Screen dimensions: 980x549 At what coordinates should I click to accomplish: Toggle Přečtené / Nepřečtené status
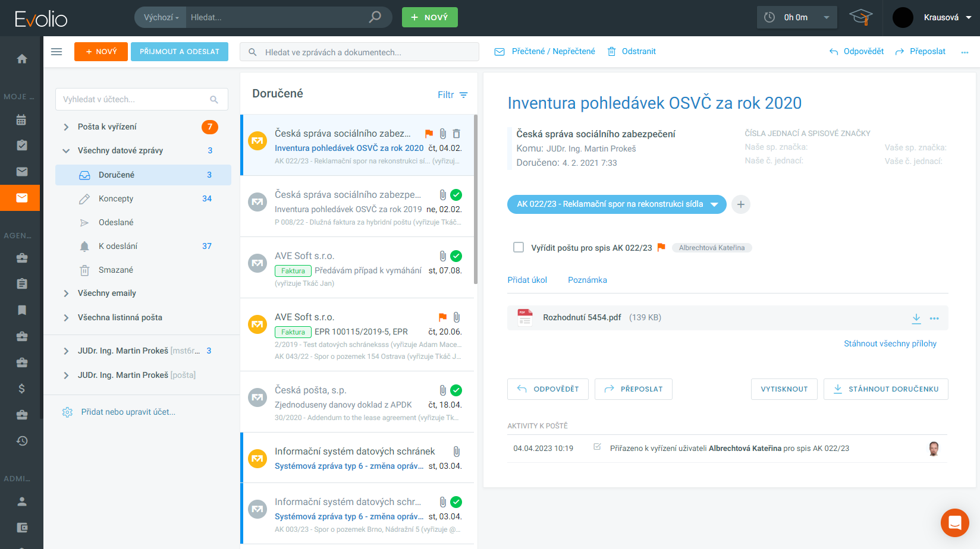coord(545,52)
